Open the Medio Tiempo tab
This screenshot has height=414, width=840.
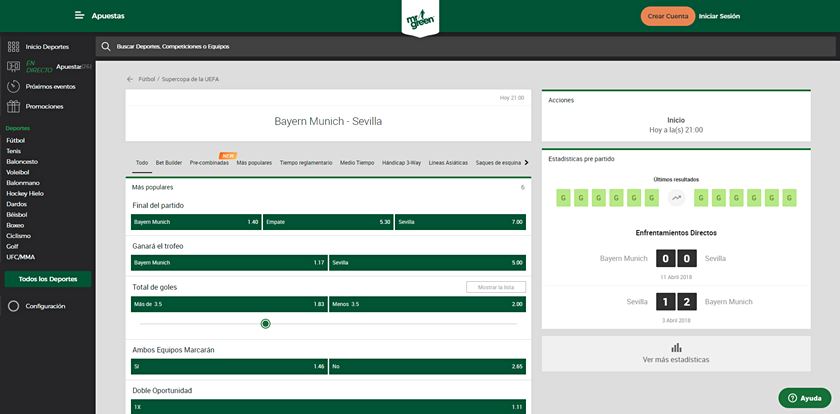point(357,163)
